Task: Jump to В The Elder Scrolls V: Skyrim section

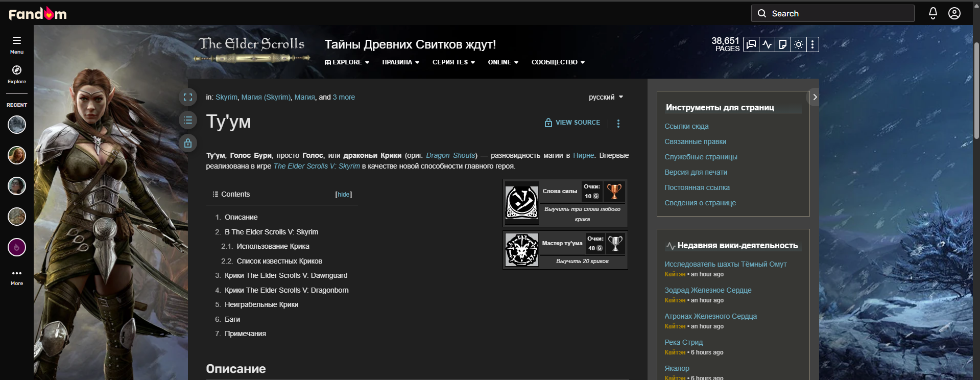Action: pos(271,232)
